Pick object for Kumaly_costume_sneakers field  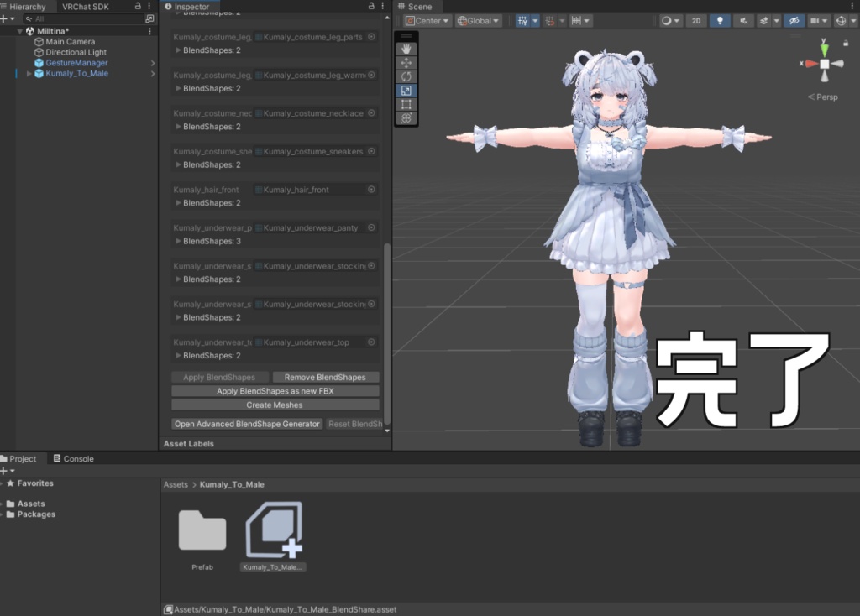(371, 151)
